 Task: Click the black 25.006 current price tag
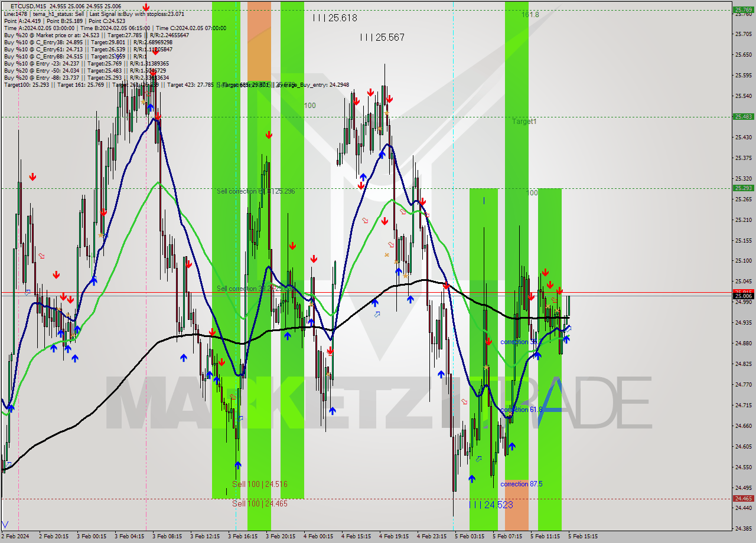point(742,296)
